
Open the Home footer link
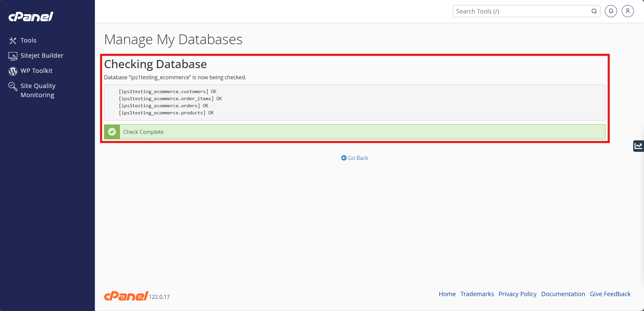pyautogui.click(x=447, y=294)
